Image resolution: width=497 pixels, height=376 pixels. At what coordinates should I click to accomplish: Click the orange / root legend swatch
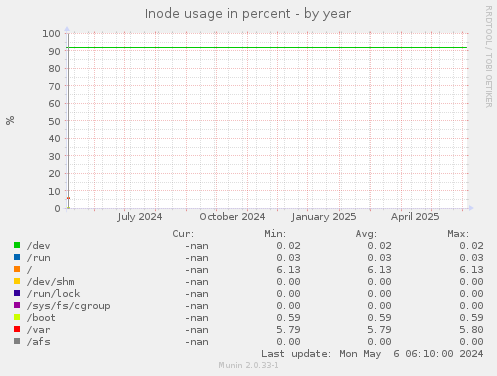[17, 269]
